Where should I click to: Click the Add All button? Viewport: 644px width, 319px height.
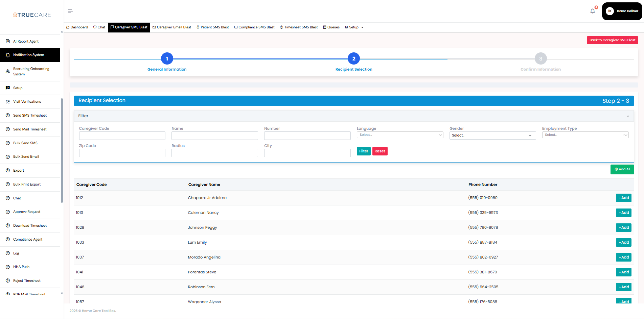pos(622,169)
